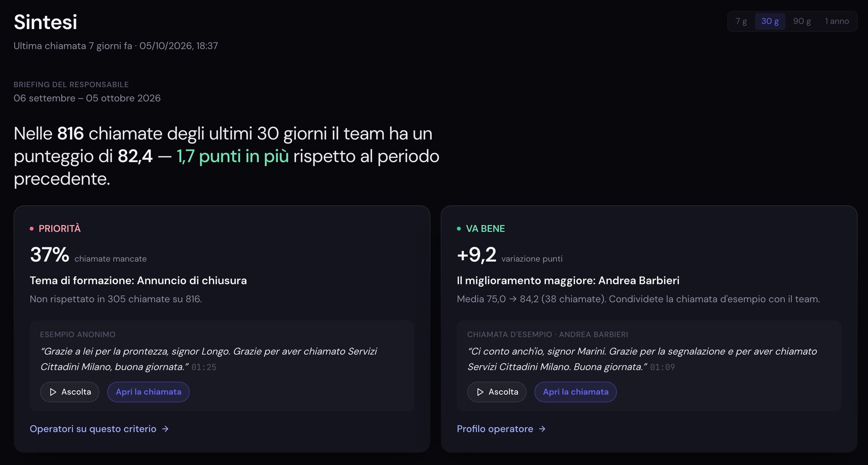The image size is (868, 465).
Task: Click the 'CHIAMATA D'ESEMPIO · ANDREA BARBIERI' label
Action: (548, 335)
